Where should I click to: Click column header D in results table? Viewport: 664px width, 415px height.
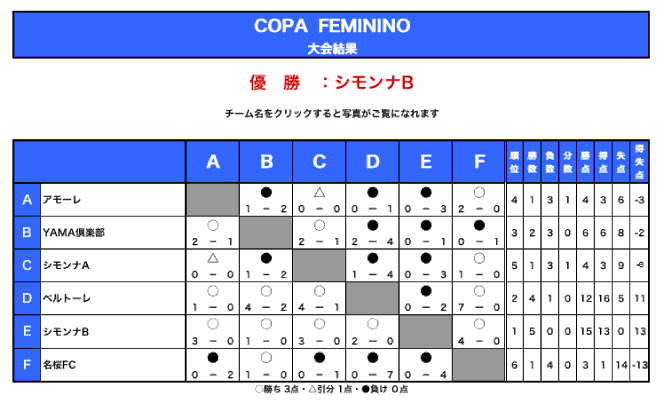[372, 162]
